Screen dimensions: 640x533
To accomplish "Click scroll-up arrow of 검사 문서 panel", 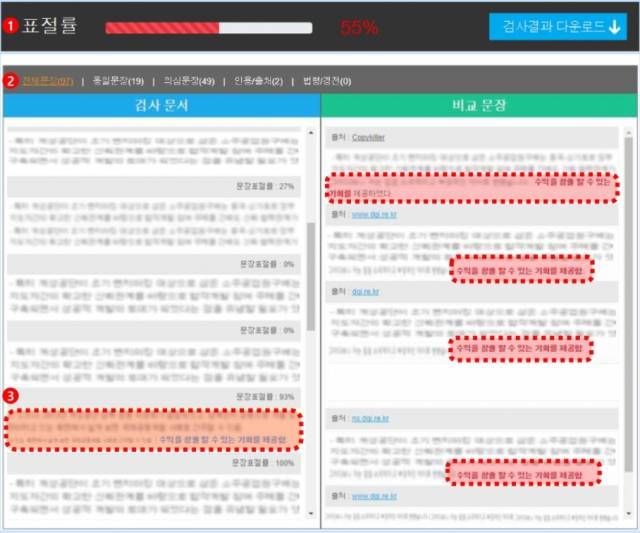I will pos(311,133).
